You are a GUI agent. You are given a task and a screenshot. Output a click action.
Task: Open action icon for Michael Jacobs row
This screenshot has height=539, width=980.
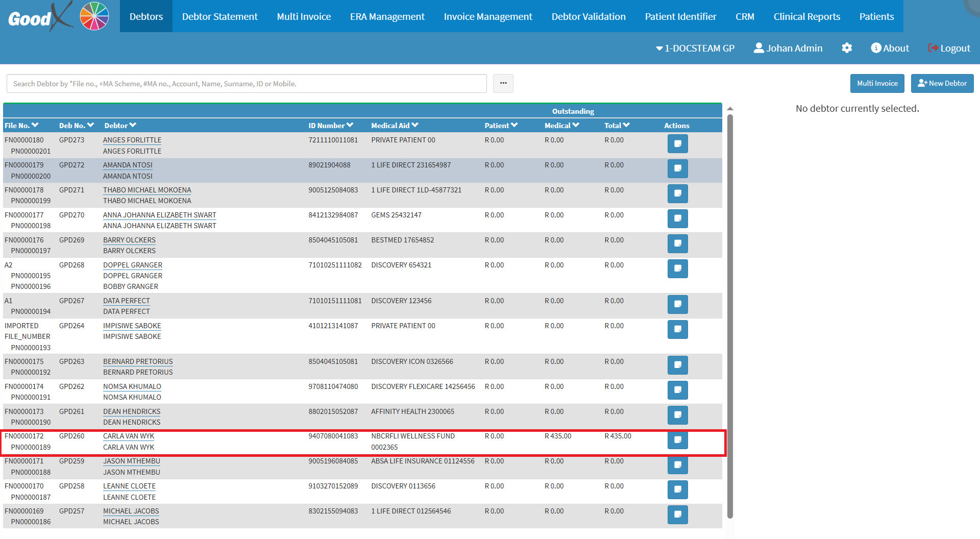pyautogui.click(x=677, y=514)
